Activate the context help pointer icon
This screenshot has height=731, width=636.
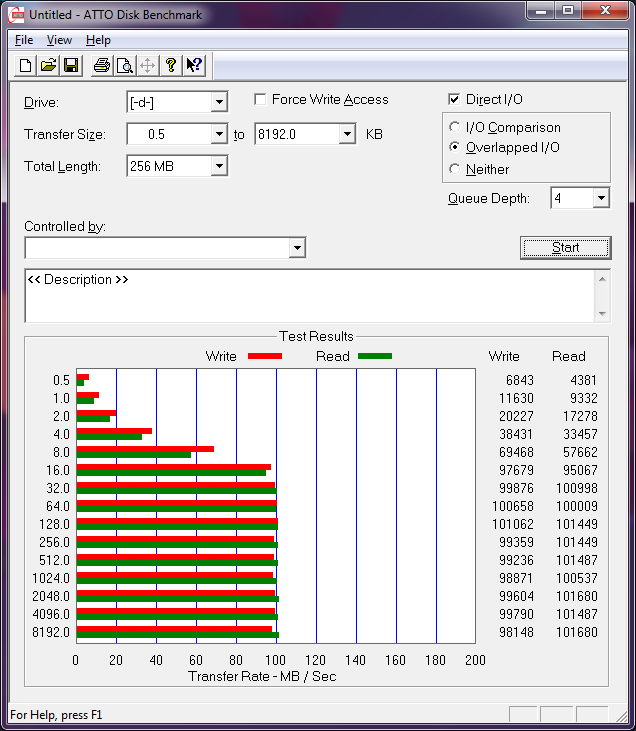(x=194, y=65)
